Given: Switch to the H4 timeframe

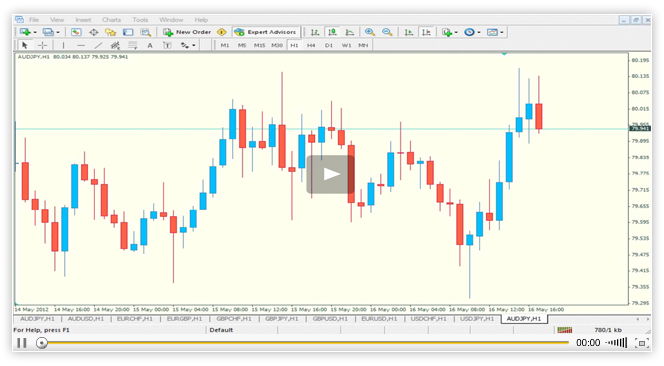Looking at the screenshot, I should 311,45.
